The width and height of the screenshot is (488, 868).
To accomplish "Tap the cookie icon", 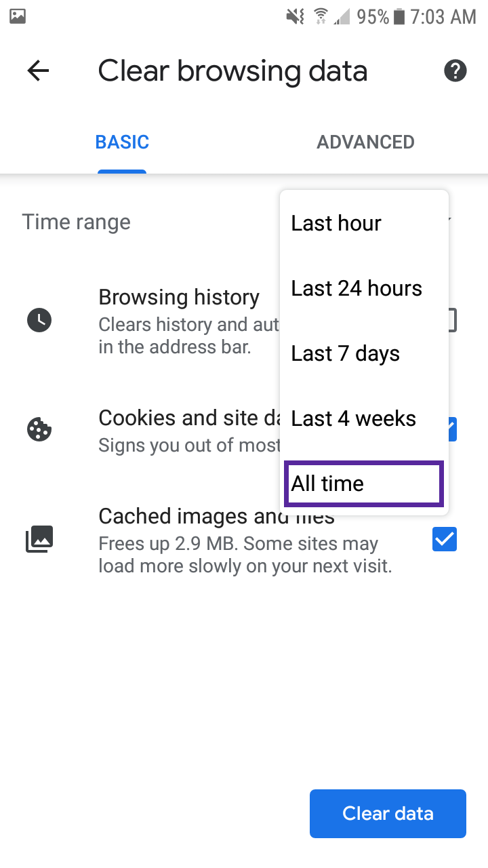I will coord(39,430).
